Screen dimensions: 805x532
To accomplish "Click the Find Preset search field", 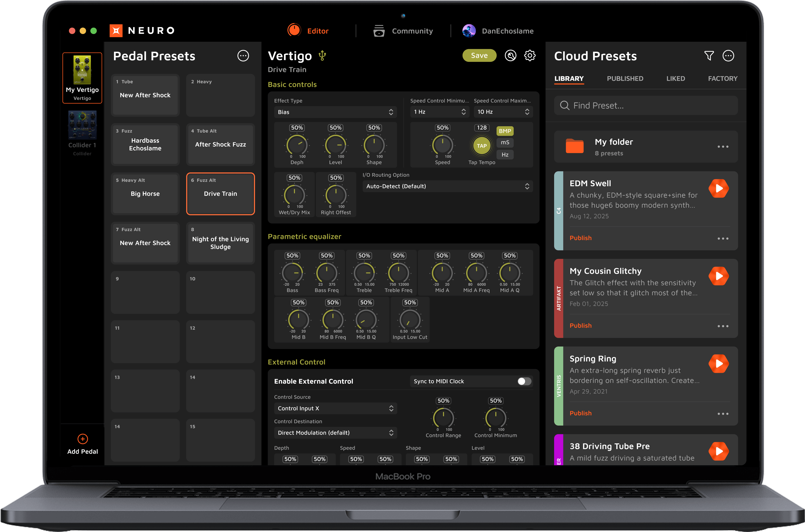I will tap(645, 106).
